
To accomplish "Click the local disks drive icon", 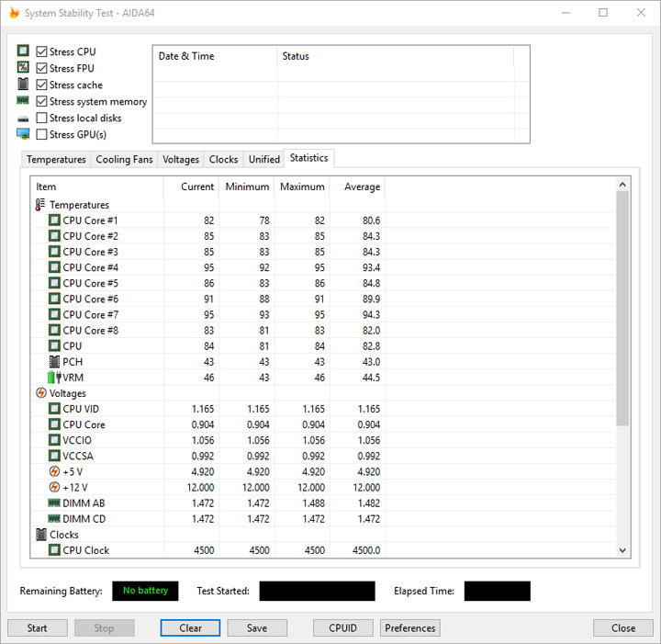I will 23,119.
